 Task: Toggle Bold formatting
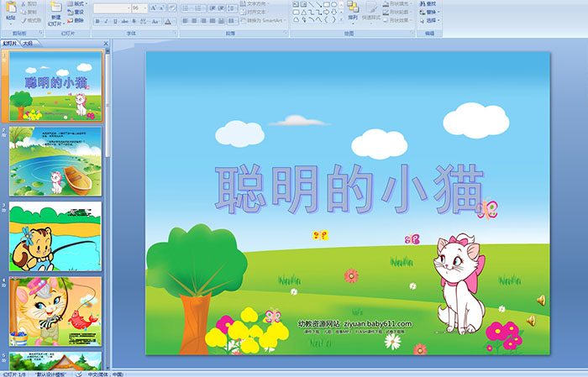pyautogui.click(x=97, y=21)
